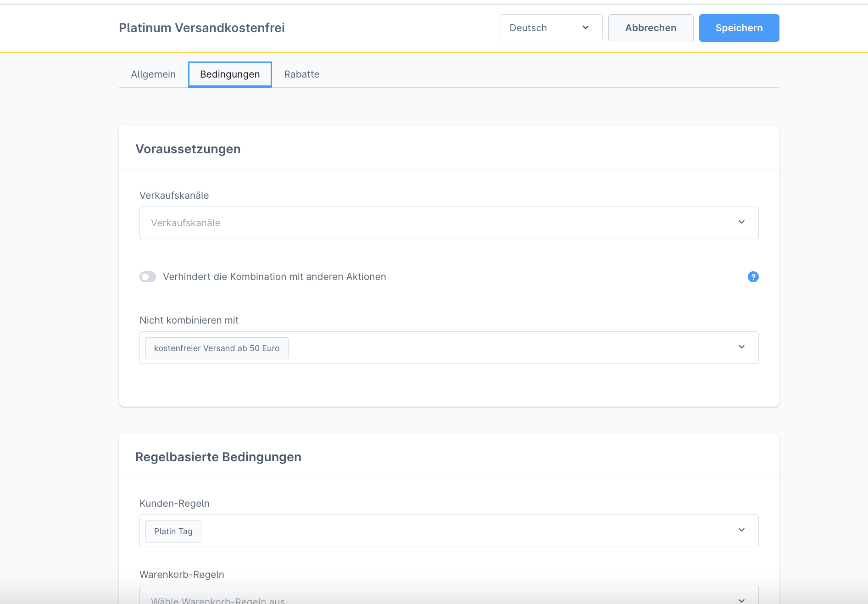Click the 'Kunden-Regeln' field label
The height and width of the screenshot is (604, 868).
click(x=174, y=503)
